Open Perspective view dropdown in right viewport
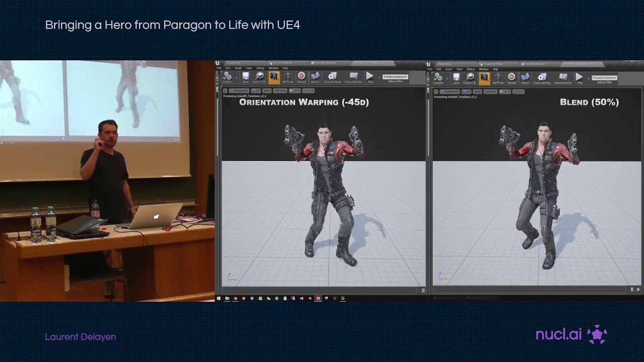Screen dimensions: 644x362 (x=450, y=92)
